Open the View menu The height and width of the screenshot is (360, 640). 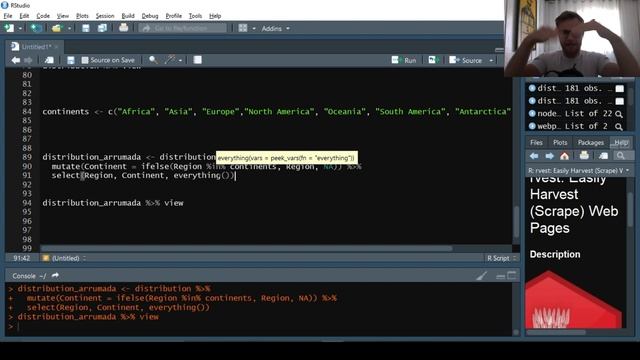click(x=62, y=16)
